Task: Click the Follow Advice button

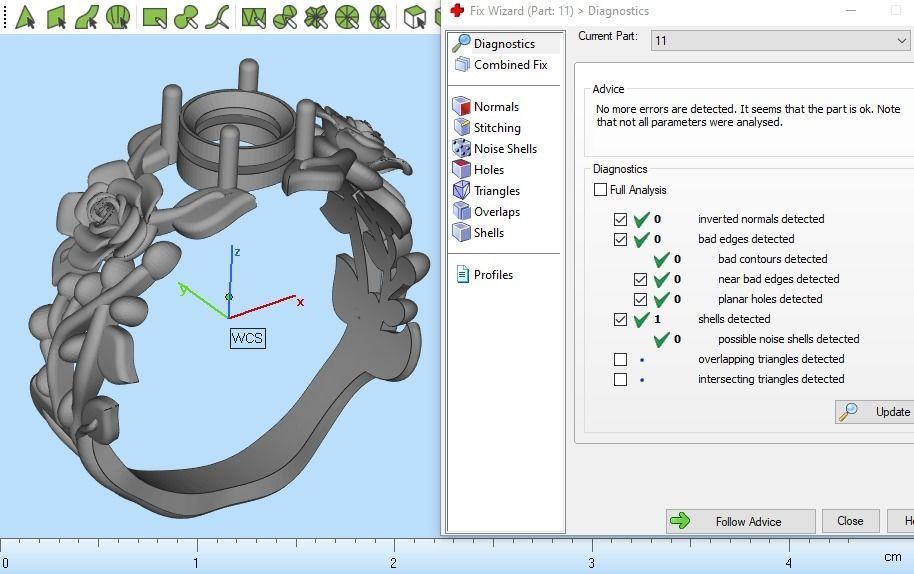Action: pos(740,522)
